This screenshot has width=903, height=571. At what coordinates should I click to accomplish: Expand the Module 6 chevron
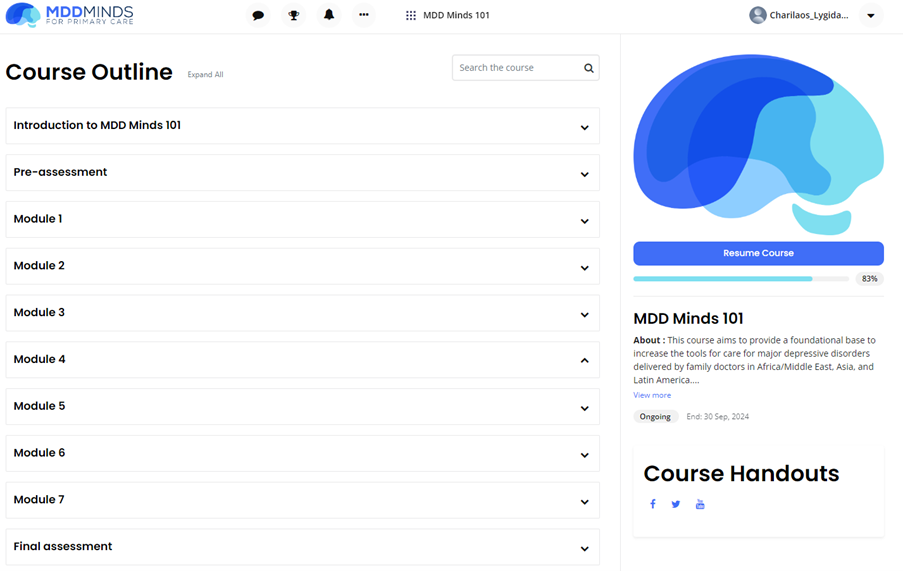click(x=585, y=455)
